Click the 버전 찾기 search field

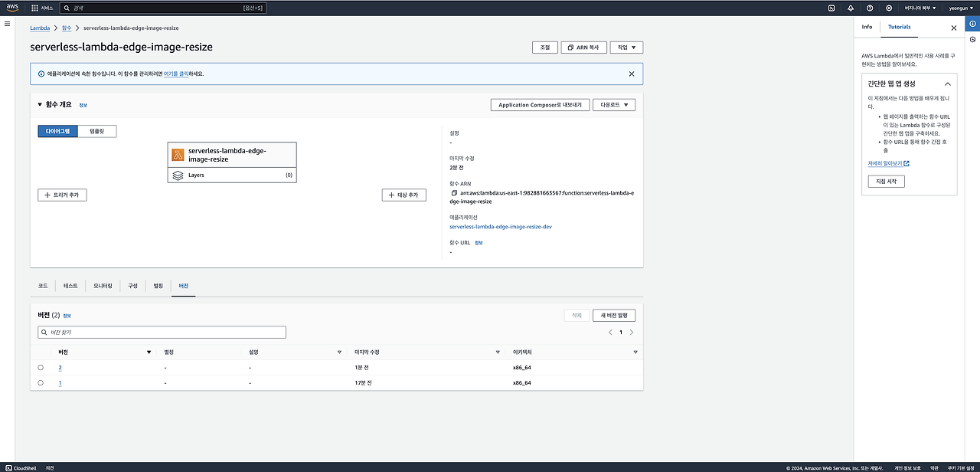pyautogui.click(x=162, y=333)
